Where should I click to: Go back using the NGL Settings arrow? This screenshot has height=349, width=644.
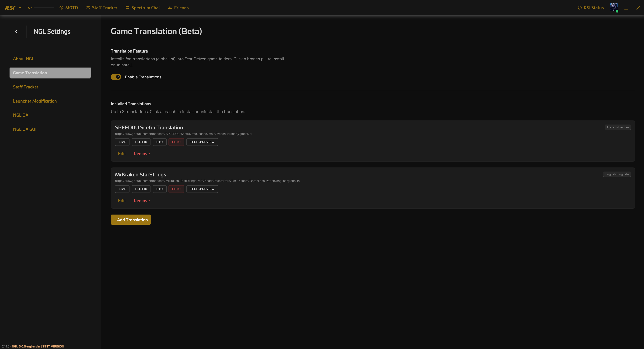click(16, 32)
